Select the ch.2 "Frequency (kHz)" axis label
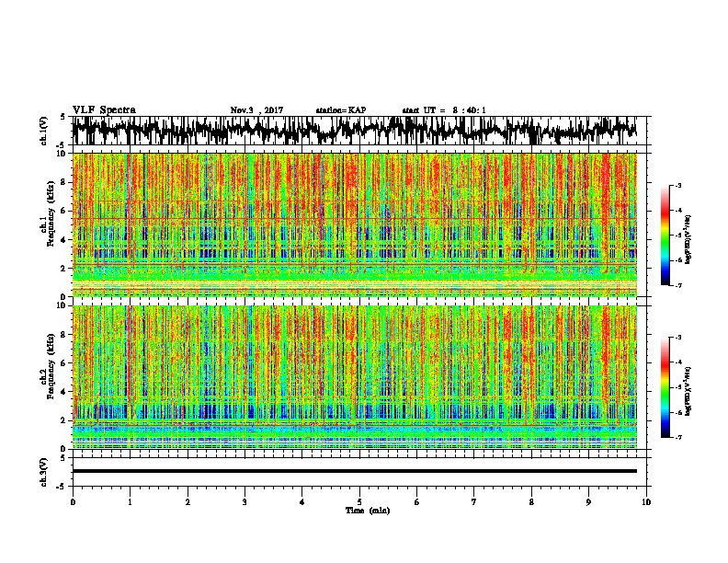The height and width of the screenshot is (563, 728). 51,366
